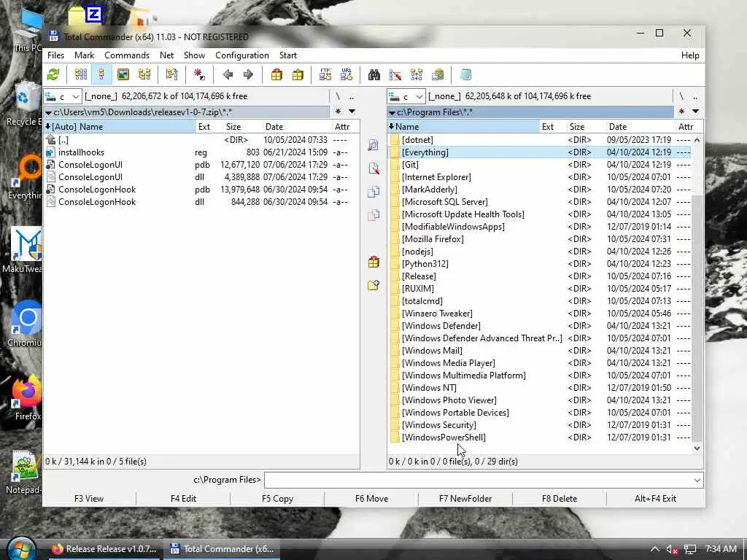Viewport: 747px width, 560px height.
Task: Open the Show menu
Action: (x=194, y=55)
